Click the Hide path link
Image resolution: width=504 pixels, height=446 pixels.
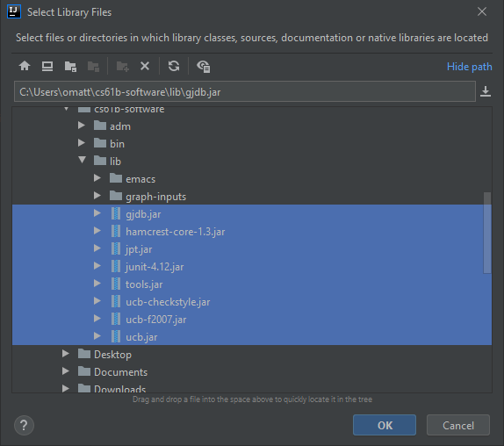click(x=469, y=67)
